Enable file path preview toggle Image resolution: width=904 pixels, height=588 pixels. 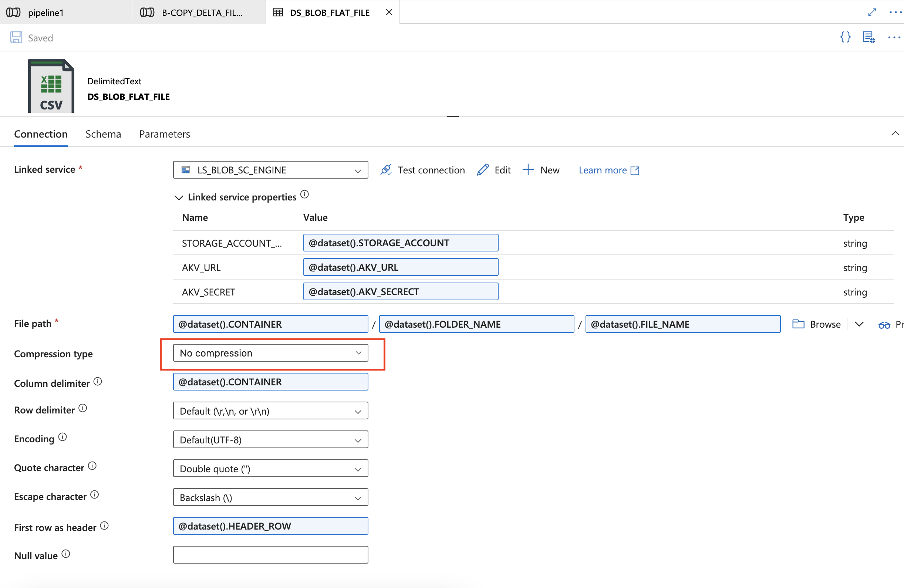[x=886, y=324]
